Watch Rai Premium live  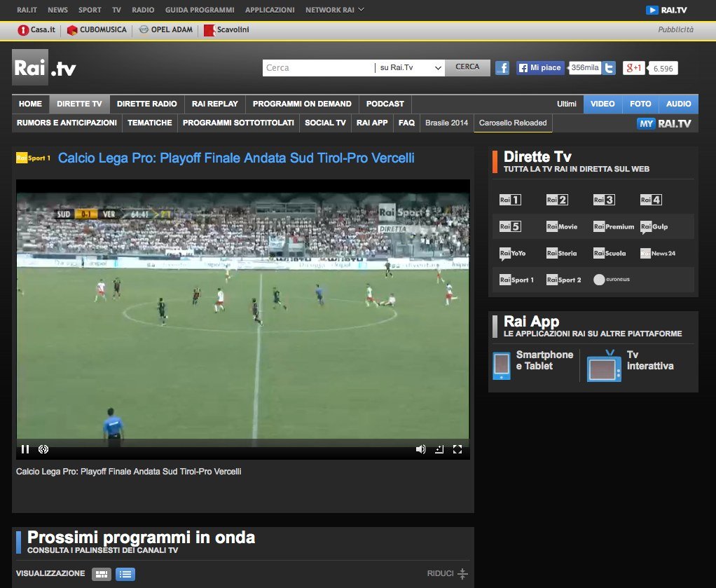click(x=614, y=226)
